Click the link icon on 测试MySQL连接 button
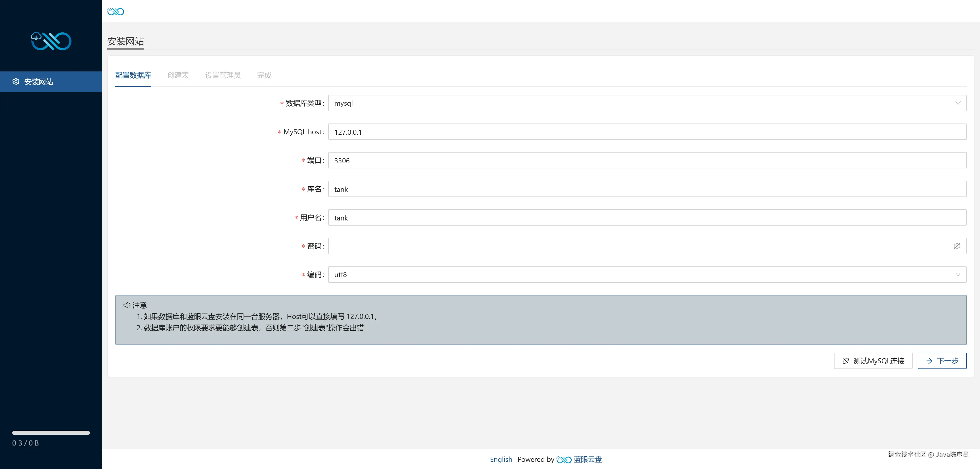 [846, 361]
